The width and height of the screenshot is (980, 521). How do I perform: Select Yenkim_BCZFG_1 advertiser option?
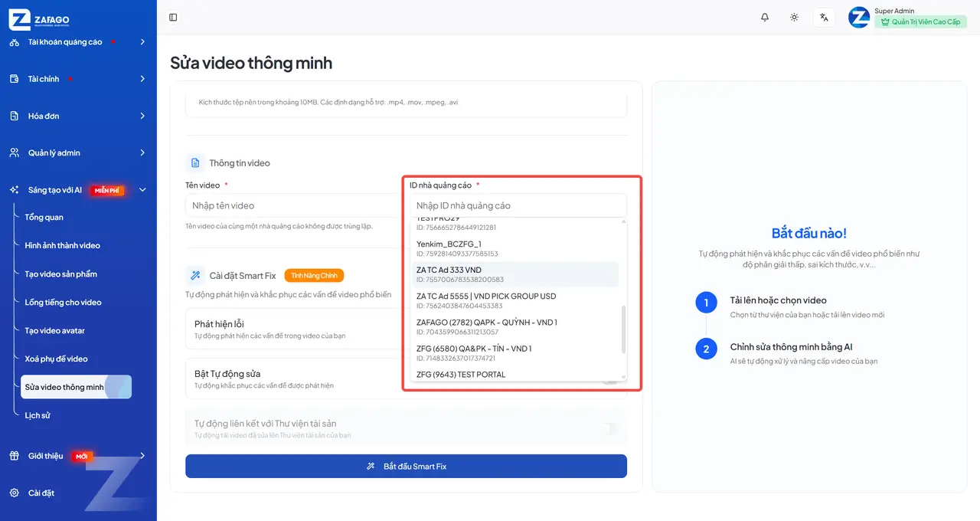(514, 248)
